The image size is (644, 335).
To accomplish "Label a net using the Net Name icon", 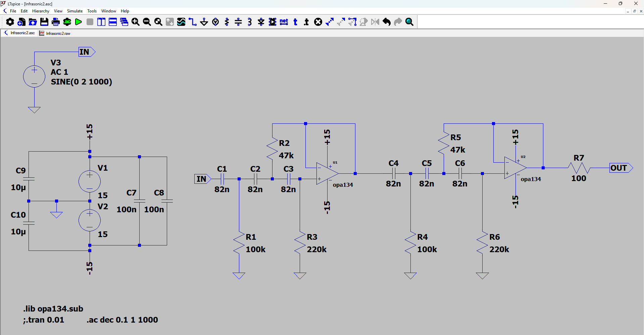I will pyautogui.click(x=284, y=22).
